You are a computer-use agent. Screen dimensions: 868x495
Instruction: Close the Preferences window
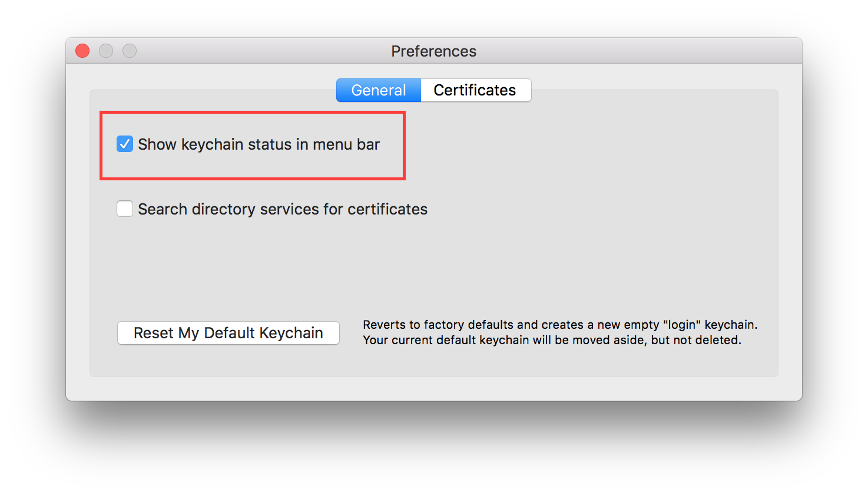click(x=82, y=51)
